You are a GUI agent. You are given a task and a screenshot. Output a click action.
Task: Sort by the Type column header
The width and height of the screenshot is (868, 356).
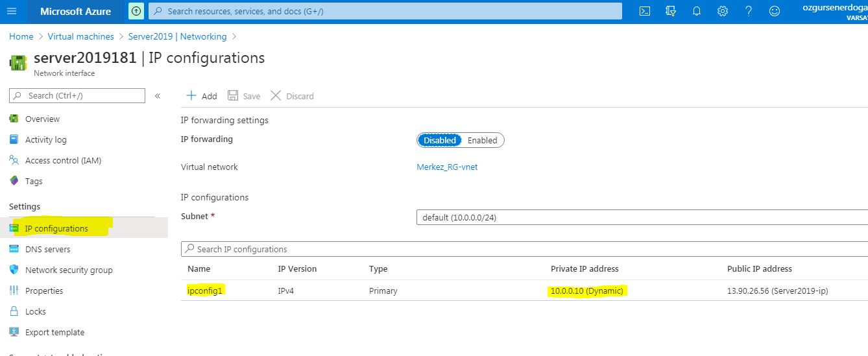tap(378, 268)
